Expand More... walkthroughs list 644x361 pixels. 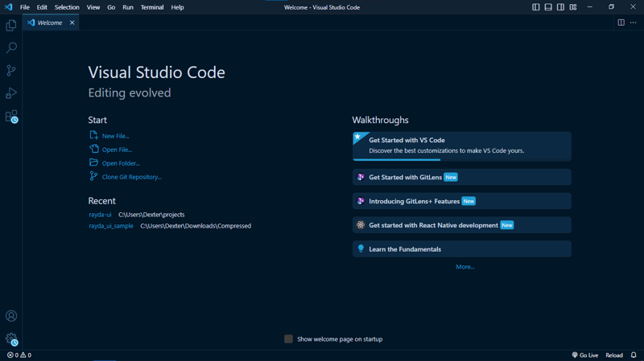click(x=464, y=267)
